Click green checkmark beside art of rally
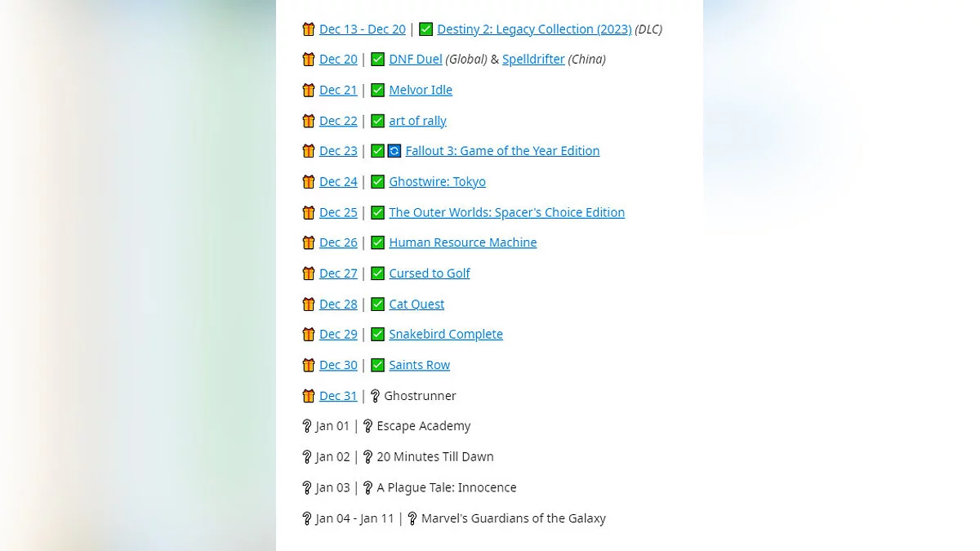980x551 pixels. coord(378,121)
